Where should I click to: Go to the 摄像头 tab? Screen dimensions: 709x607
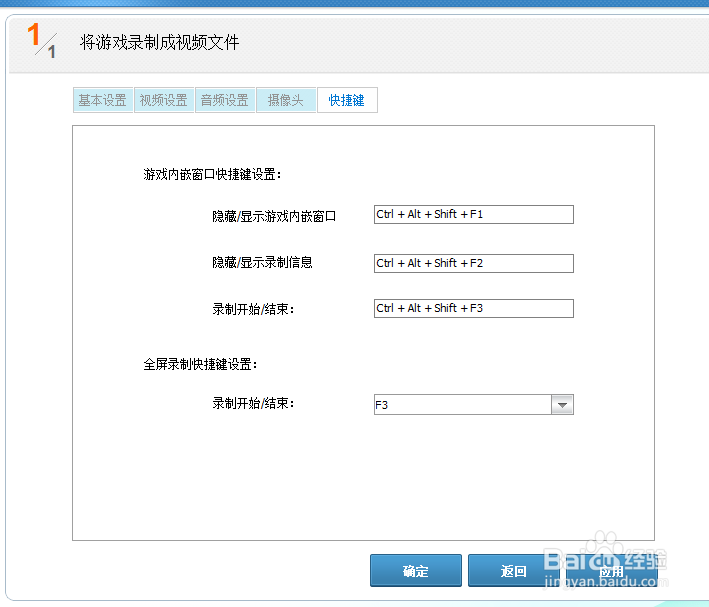[286, 100]
